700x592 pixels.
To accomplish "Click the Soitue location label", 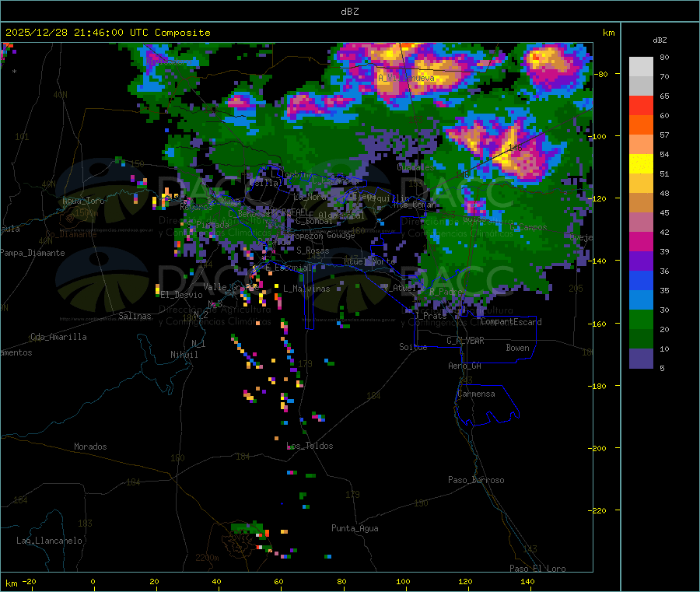I will (413, 347).
